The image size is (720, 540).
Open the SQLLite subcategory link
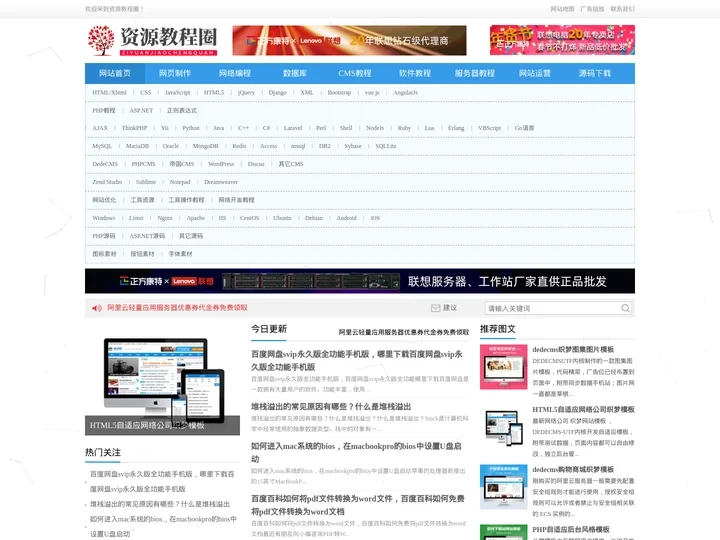[386, 146]
